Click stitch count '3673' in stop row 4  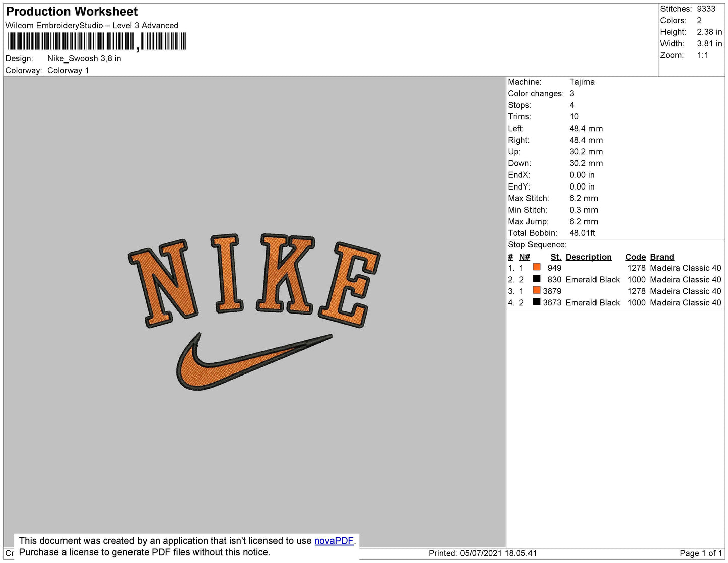pos(552,302)
